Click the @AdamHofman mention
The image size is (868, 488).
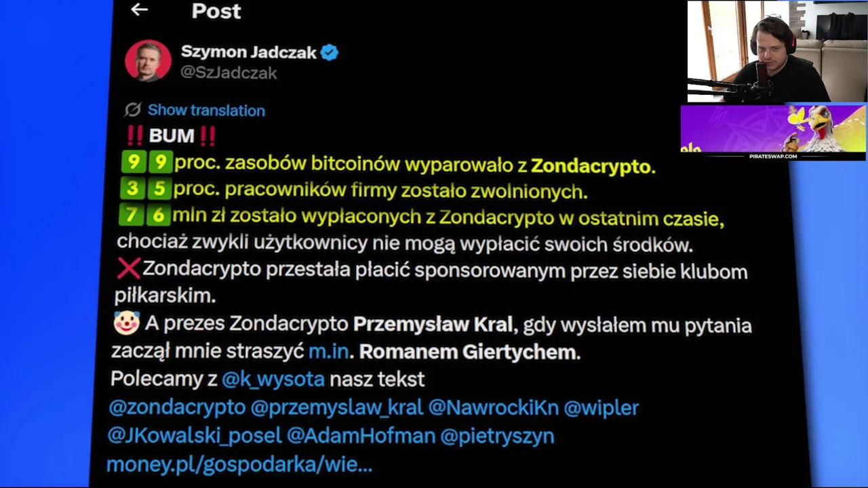(361, 435)
